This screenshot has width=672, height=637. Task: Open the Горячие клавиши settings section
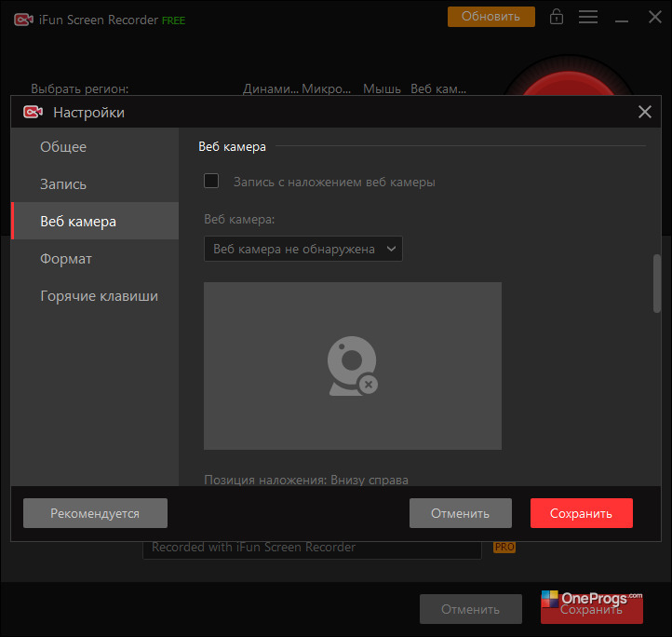click(x=95, y=296)
